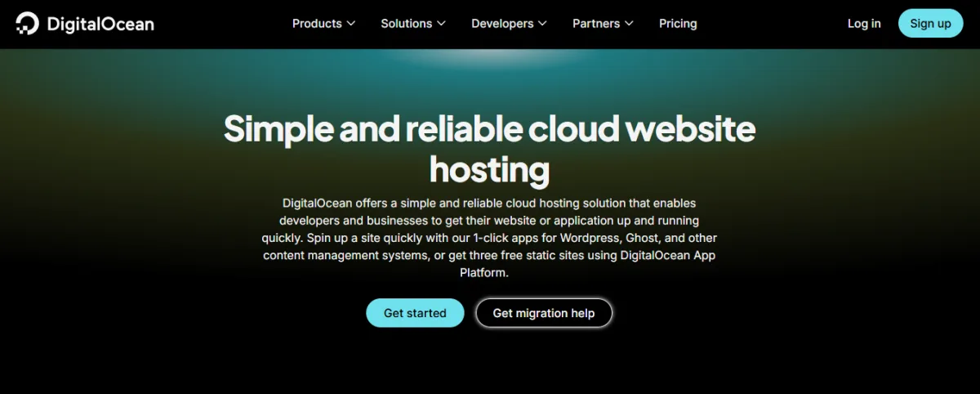980x394 pixels.
Task: Open the Products menu
Action: 323,24
